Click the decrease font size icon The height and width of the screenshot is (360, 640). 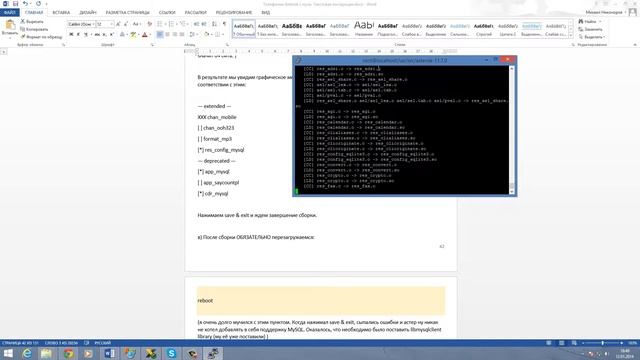click(126, 24)
